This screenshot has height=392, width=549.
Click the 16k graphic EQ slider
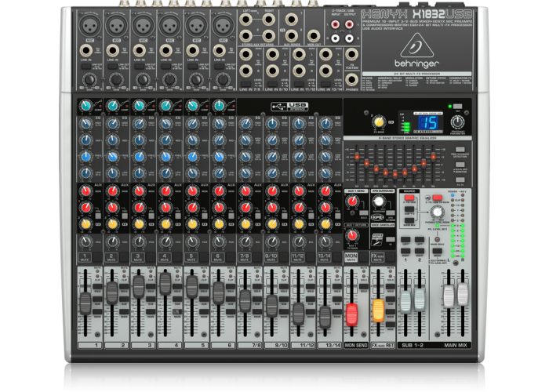pos(433,157)
